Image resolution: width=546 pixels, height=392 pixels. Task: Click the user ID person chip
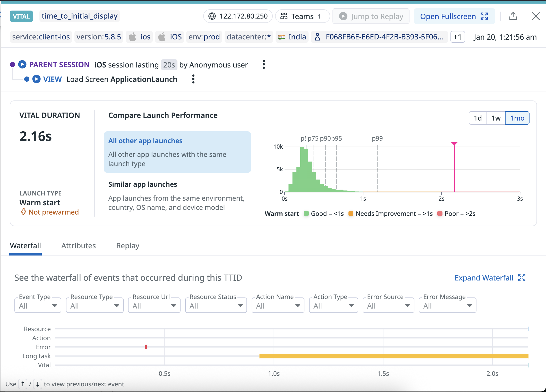[380, 37]
